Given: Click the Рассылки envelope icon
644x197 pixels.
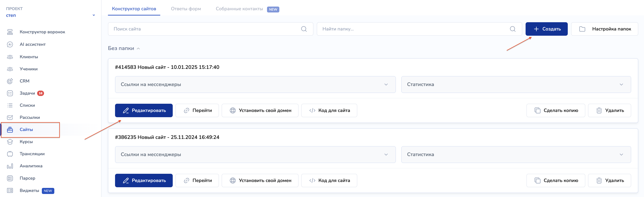Looking at the screenshot, I should click(10, 117).
